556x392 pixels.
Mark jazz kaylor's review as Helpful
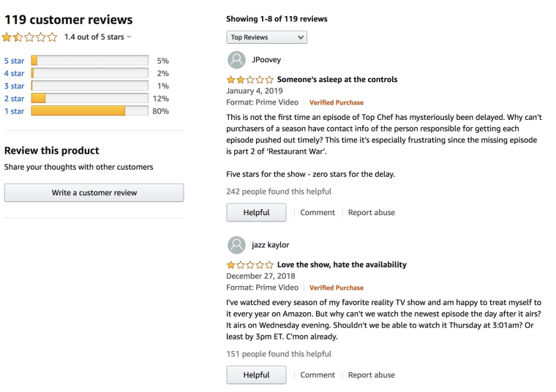point(256,375)
